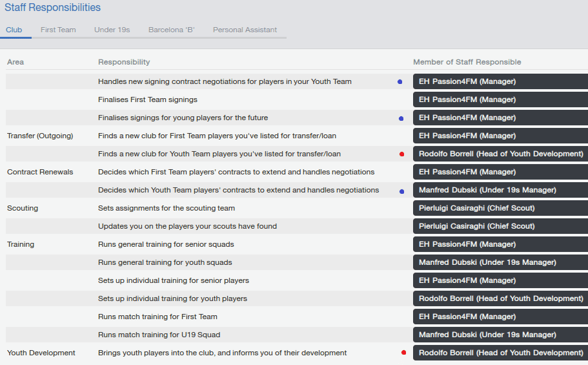The width and height of the screenshot is (588, 365).
Task: Change staff for individual training for youth players
Action: [500, 298]
